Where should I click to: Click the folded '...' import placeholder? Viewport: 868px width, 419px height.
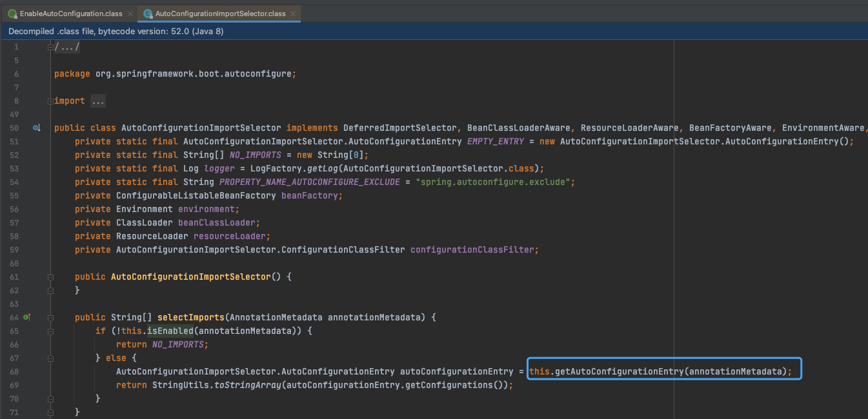(x=98, y=101)
